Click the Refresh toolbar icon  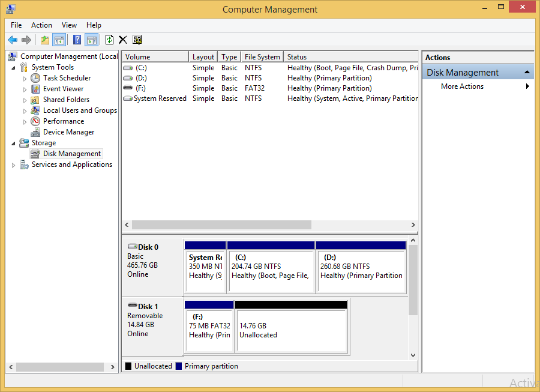(x=109, y=40)
